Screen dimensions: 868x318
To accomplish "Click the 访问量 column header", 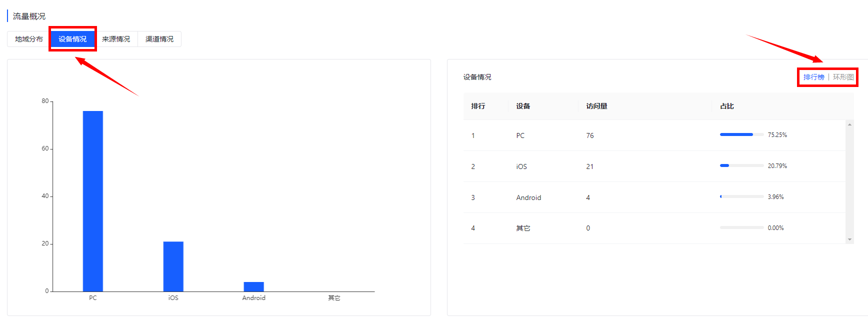I will (596, 106).
